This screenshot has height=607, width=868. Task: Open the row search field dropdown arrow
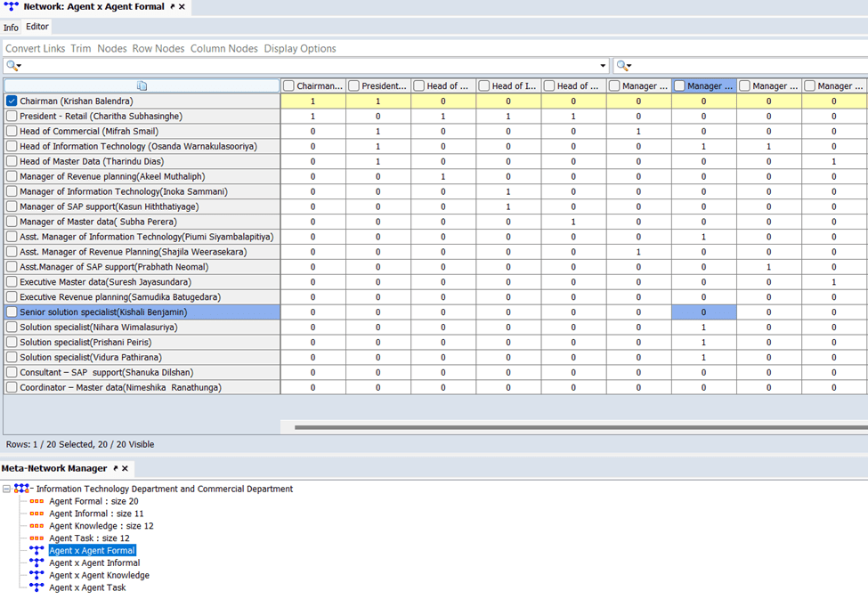tap(604, 66)
